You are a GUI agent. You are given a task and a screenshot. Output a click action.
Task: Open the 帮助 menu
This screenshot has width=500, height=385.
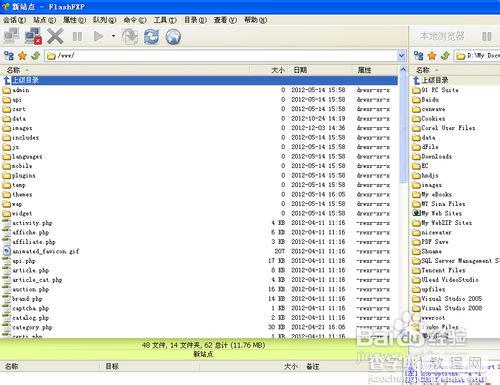pos(255,20)
